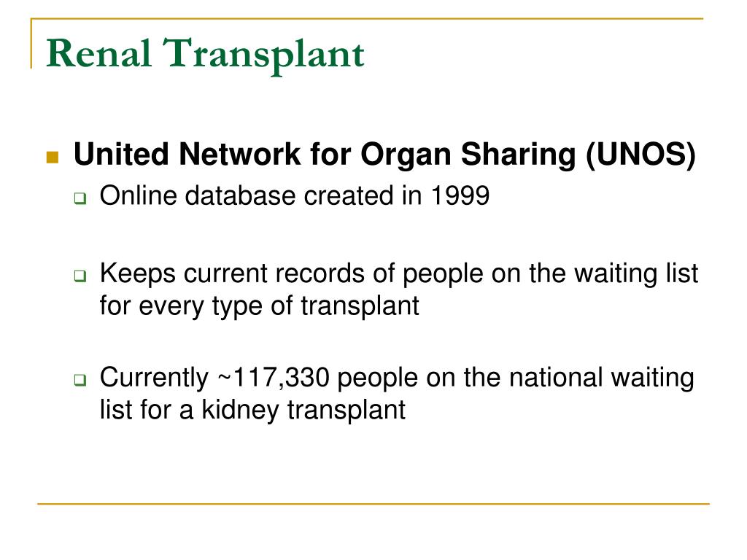Image resolution: width=747 pixels, height=560 pixels.
Task: Click hollow bullet beside 'Currently ~117,330'
Action: (80, 379)
